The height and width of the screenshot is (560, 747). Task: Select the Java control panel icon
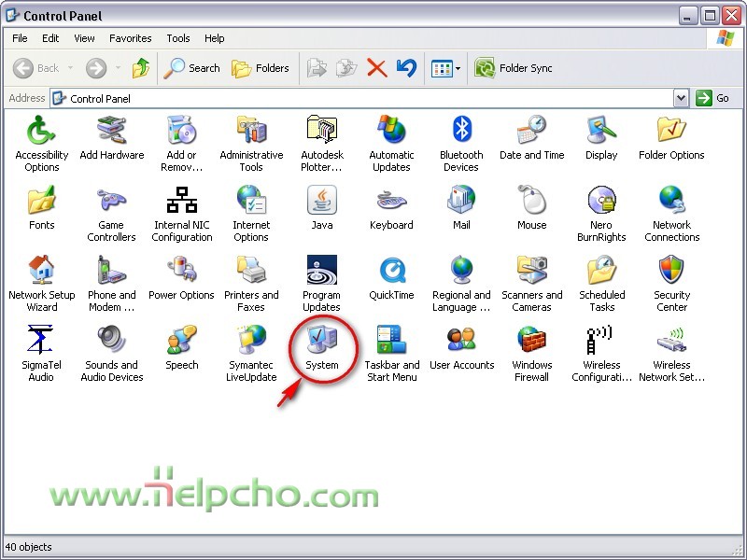321,208
